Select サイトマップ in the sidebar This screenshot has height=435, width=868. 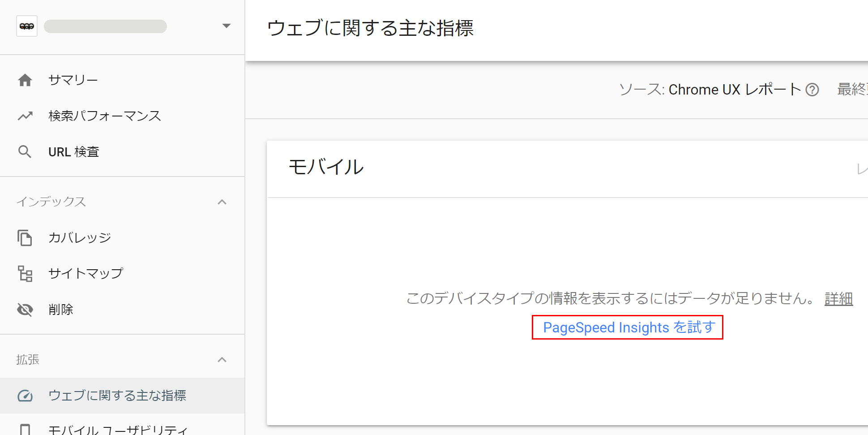pyautogui.click(x=86, y=274)
